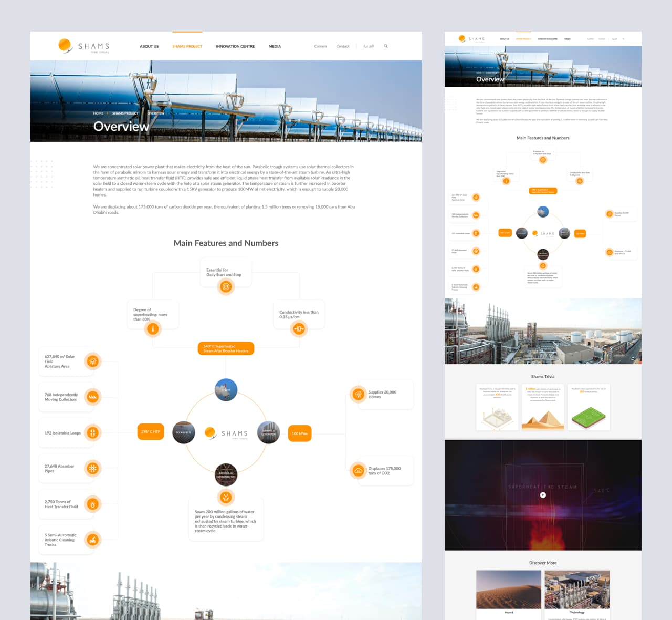Open the MEDIA menu in the large page

click(x=275, y=46)
